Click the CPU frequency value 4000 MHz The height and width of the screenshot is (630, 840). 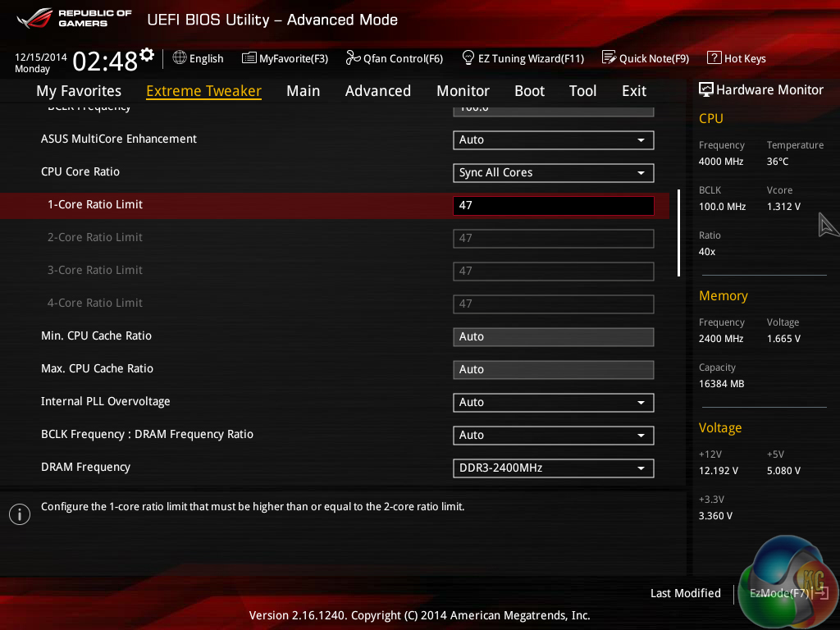[x=721, y=162]
